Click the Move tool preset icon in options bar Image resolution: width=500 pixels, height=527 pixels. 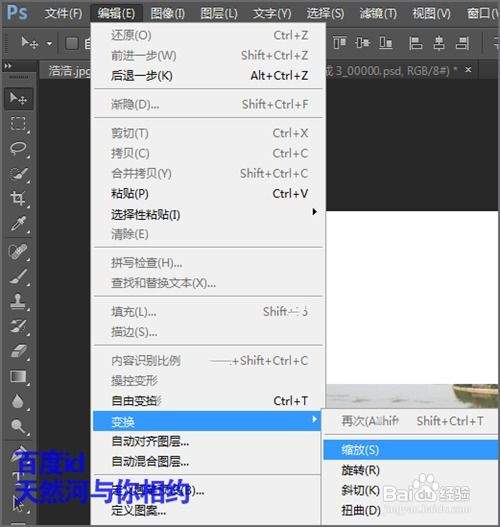[30, 43]
